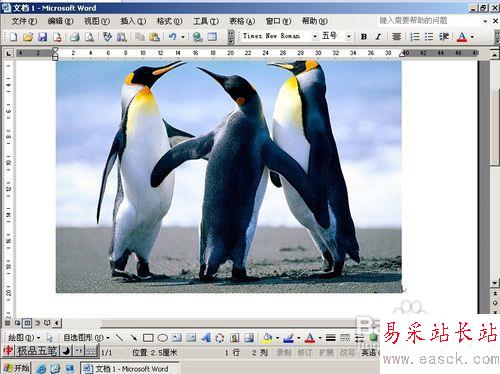Switch to Print Layout view button
The height and width of the screenshot is (374, 500).
(27, 323)
